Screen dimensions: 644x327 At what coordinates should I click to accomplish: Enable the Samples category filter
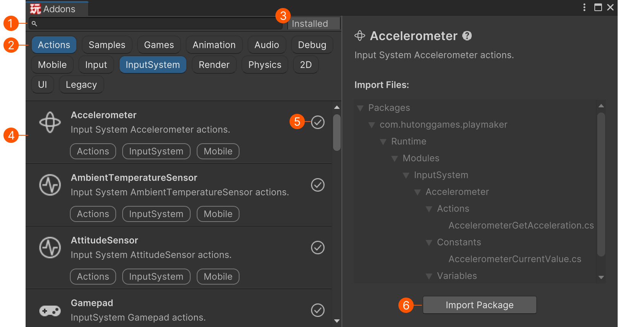(x=107, y=45)
